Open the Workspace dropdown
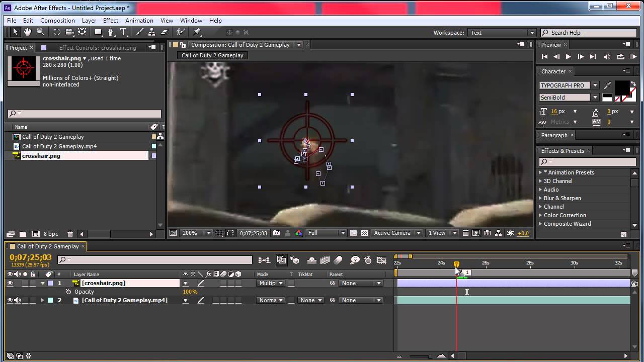The width and height of the screenshot is (644, 362). click(x=502, y=33)
